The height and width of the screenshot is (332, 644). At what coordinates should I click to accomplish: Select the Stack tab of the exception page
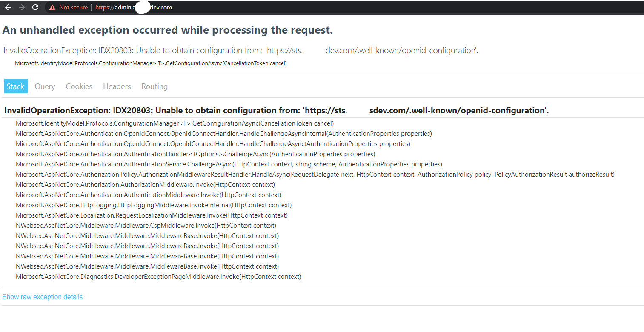(x=16, y=86)
